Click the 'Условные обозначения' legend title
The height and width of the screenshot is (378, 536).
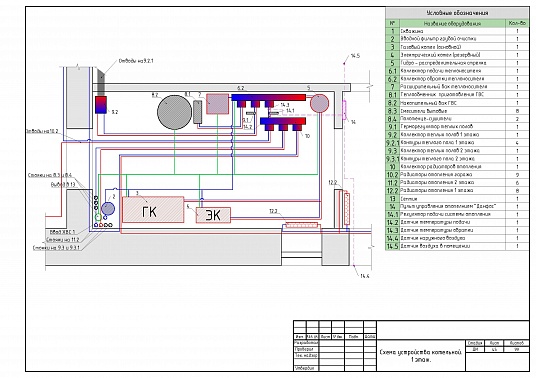point(457,13)
